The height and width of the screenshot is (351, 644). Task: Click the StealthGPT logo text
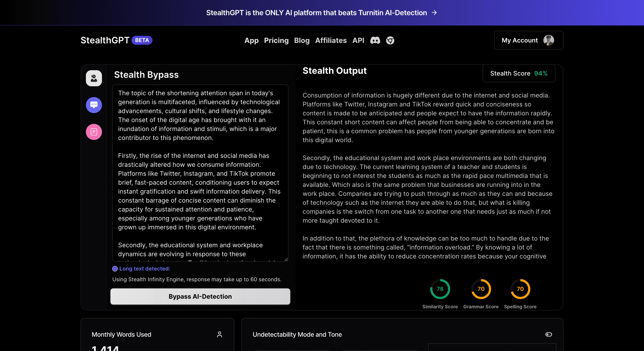point(105,40)
